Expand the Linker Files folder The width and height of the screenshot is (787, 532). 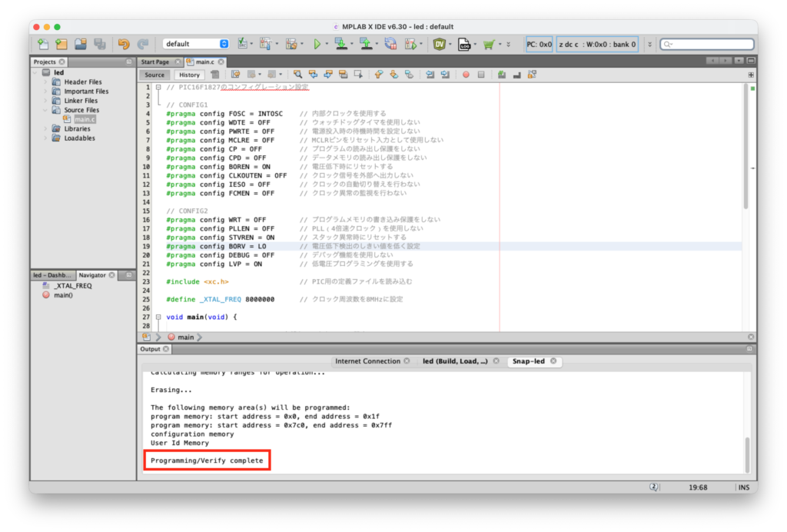(45, 101)
